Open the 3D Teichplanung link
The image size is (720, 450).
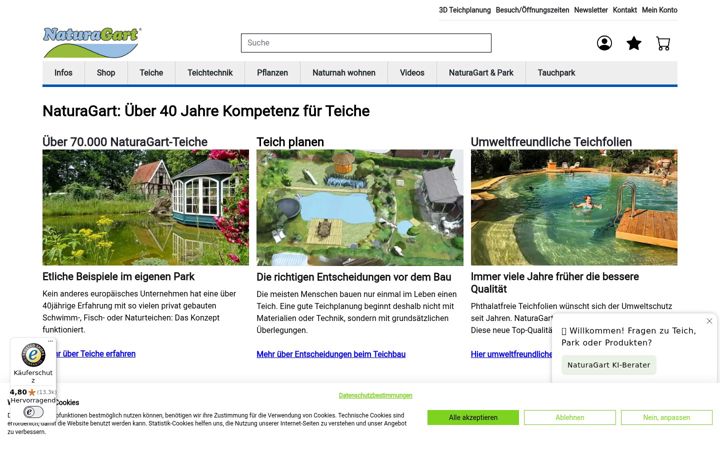tap(464, 10)
